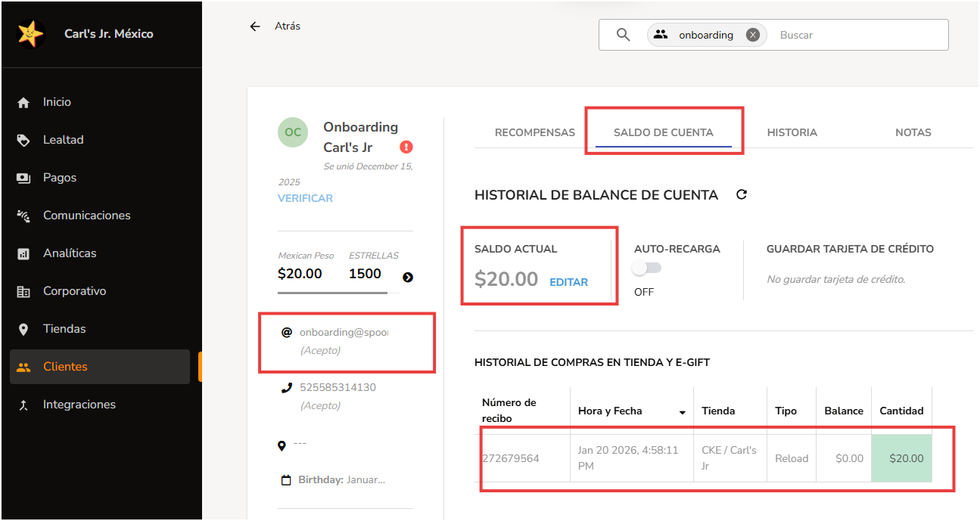Click phone number 525585314130
The height and width of the screenshot is (521, 980).
click(x=338, y=388)
